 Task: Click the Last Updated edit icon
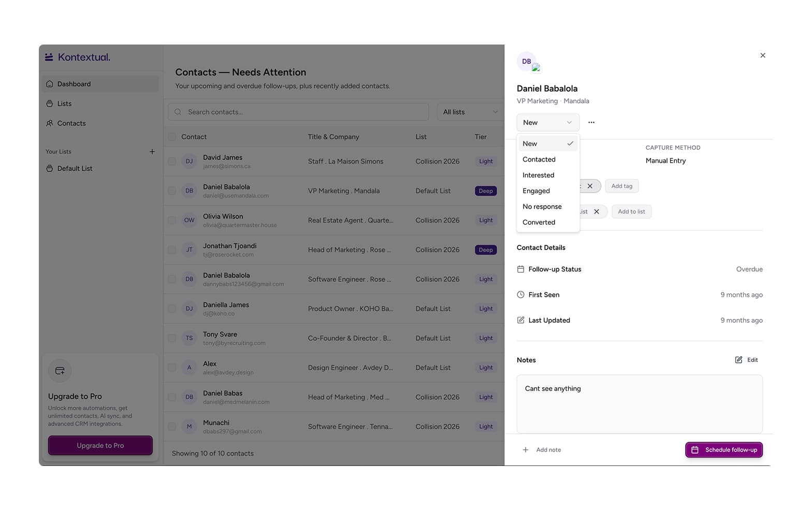click(521, 320)
